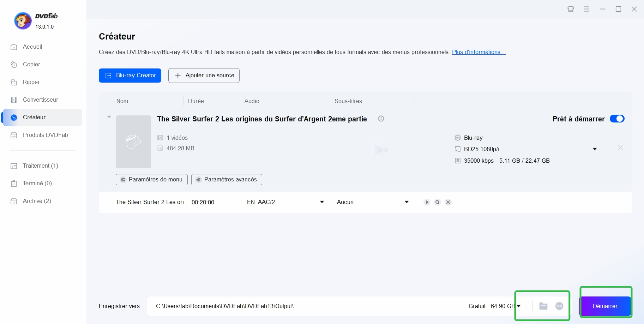Click the magnifier search icon in title row

coord(438,202)
